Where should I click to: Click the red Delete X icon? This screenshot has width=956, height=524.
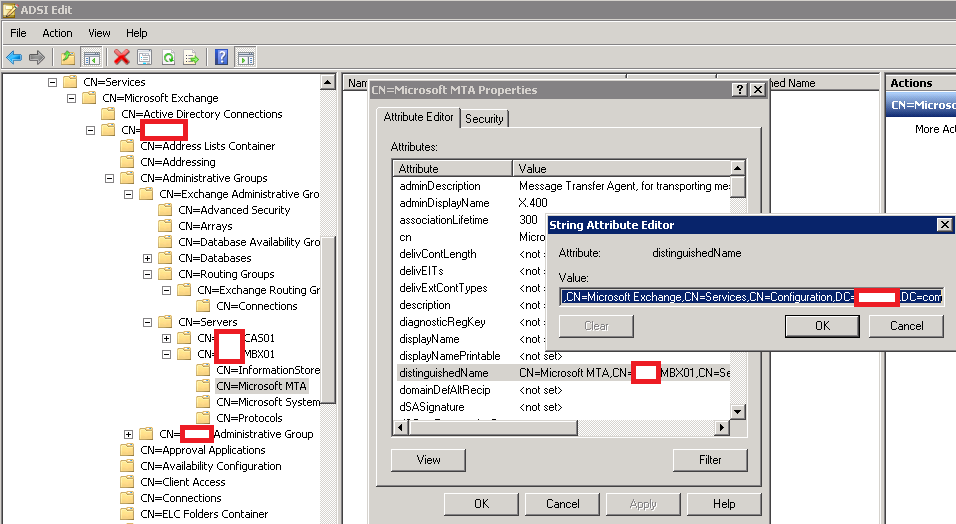121,58
